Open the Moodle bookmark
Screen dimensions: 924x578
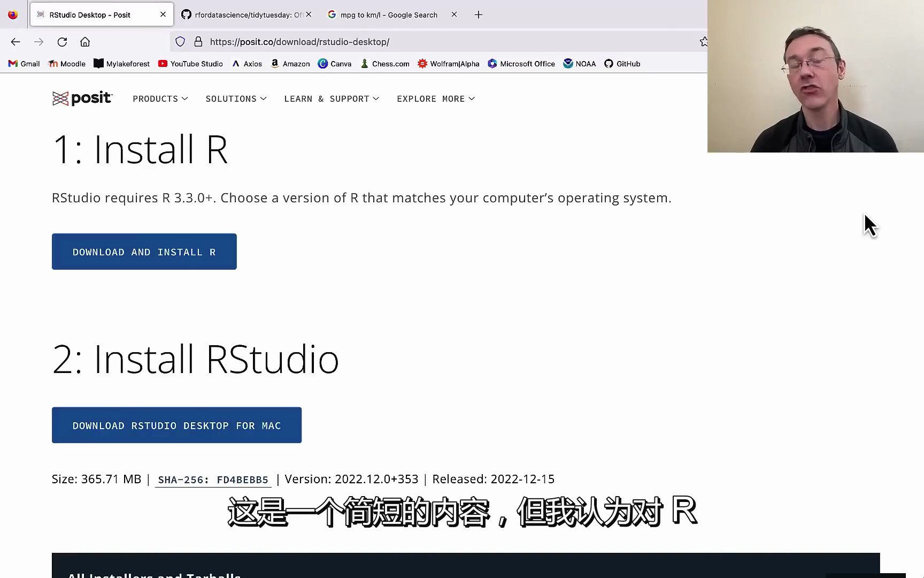coord(67,64)
